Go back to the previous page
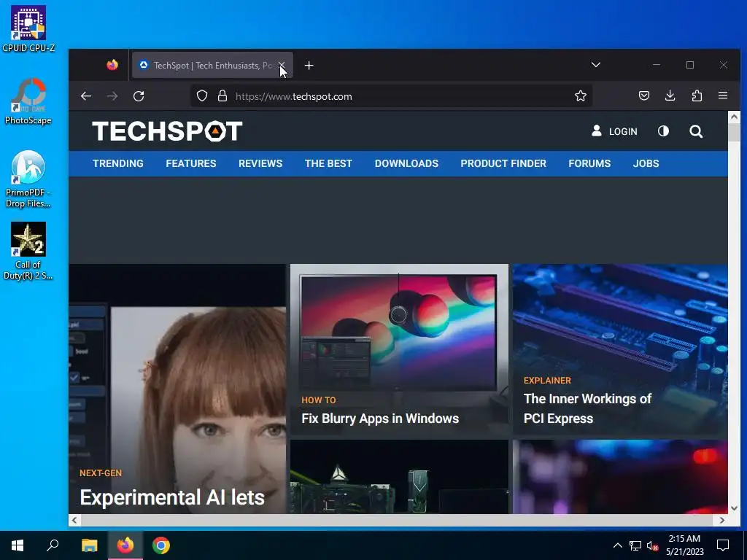The width and height of the screenshot is (747, 560). coord(86,96)
